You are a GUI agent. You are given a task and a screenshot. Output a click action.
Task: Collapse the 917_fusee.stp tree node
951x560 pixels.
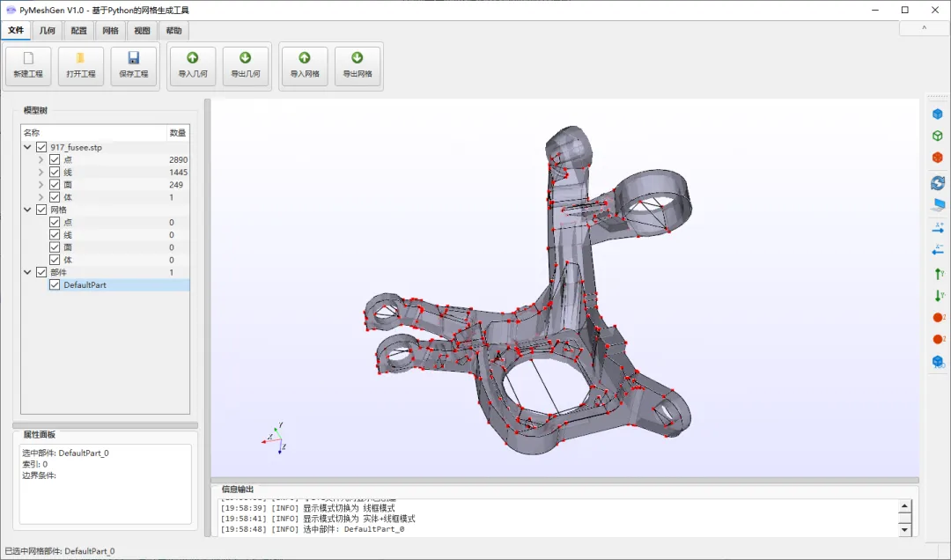(x=27, y=147)
